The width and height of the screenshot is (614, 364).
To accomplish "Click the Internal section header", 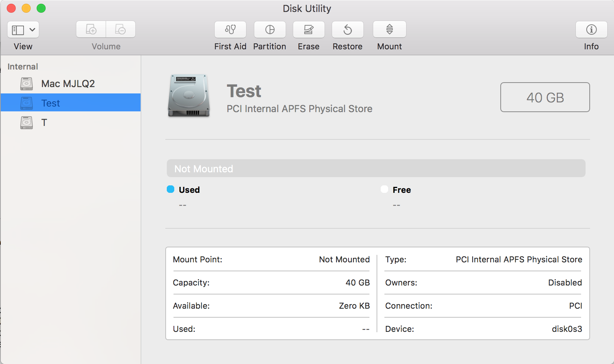I will pyautogui.click(x=23, y=67).
